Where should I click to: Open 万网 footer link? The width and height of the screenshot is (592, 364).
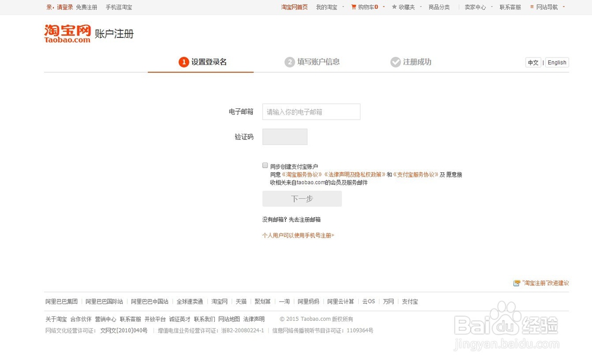(x=388, y=301)
